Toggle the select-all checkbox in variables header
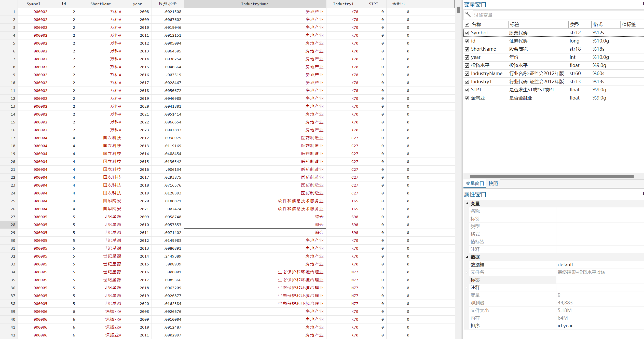This screenshot has height=339, width=644. [x=467, y=24]
